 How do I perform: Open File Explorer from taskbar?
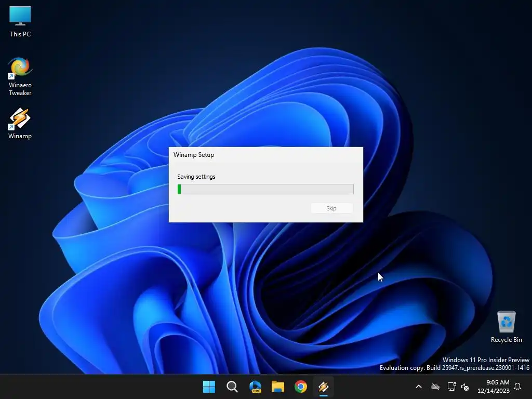coord(278,387)
